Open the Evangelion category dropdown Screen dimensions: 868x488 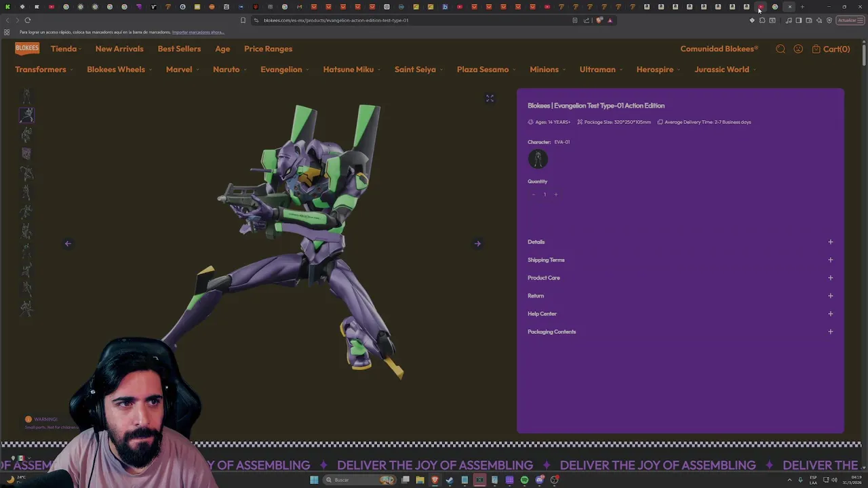point(284,69)
